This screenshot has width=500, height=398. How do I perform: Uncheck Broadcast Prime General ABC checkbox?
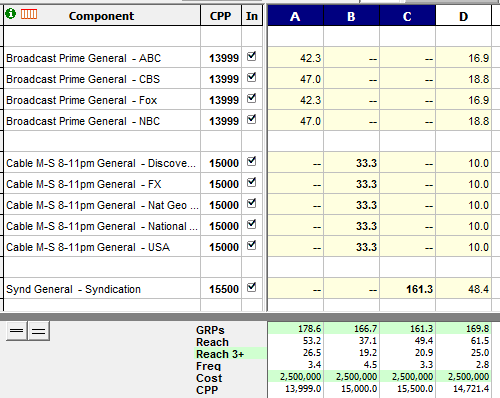pos(252,56)
